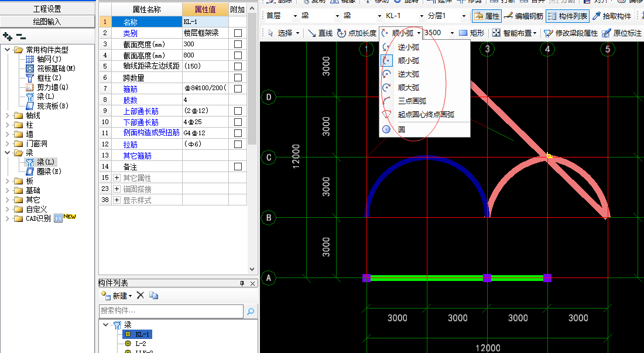Click the collapse-all minus icon above tree

tap(21, 36)
